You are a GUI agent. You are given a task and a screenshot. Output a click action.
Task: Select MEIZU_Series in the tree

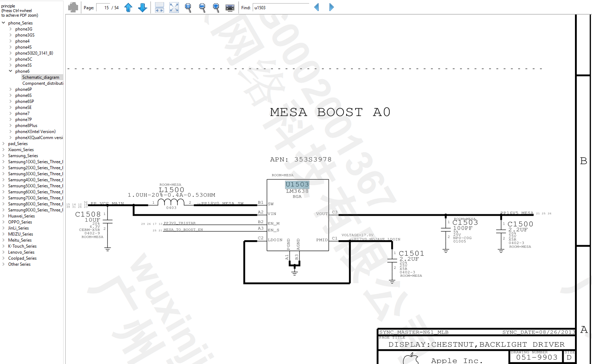[x=21, y=234]
